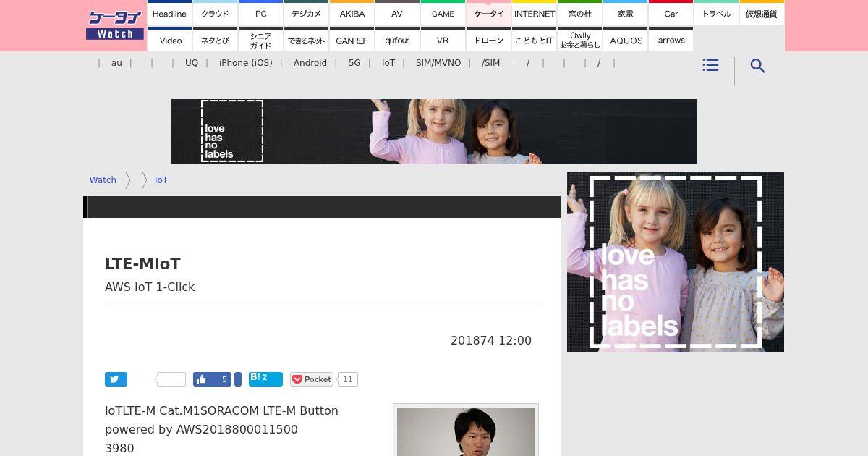Image resolution: width=868 pixels, height=456 pixels.
Task: Select the ケータイ Watch tab
Action: tap(488, 14)
